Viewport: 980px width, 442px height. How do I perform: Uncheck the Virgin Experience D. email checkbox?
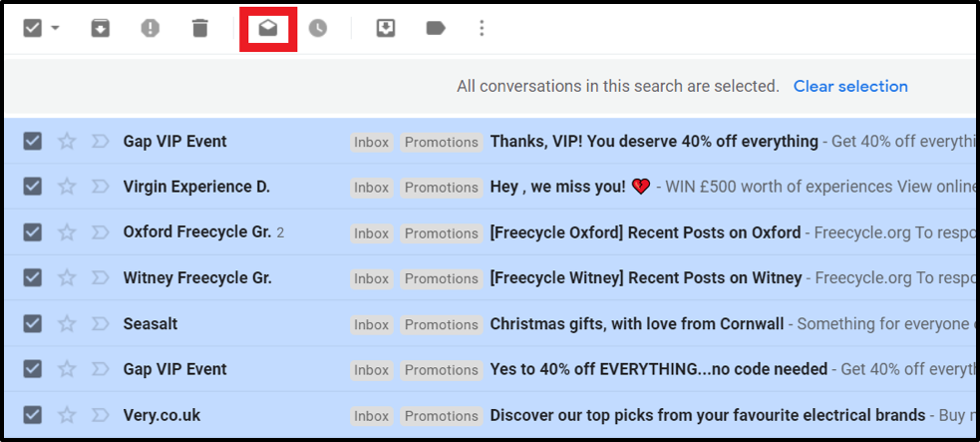click(33, 187)
